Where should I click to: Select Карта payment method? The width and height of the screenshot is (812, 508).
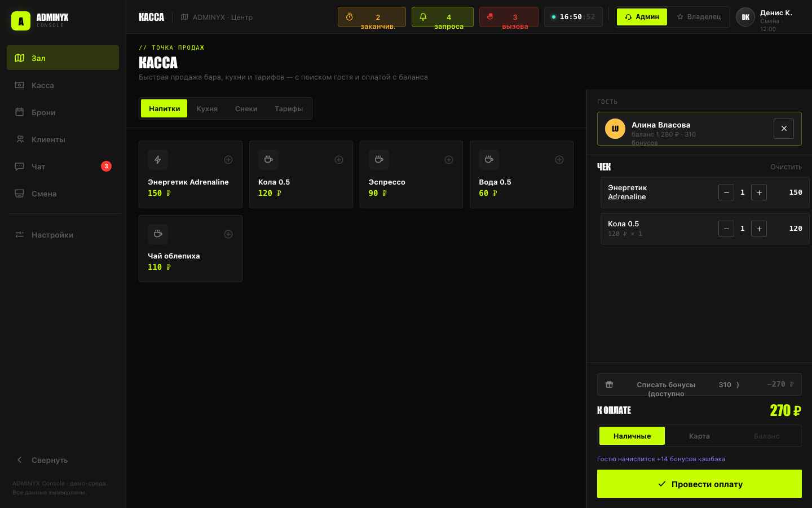699,436
